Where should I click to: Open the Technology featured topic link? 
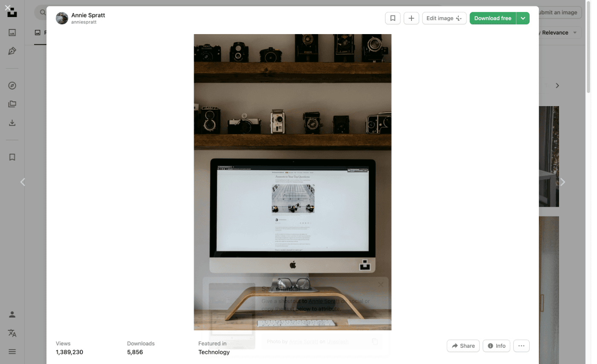coord(214,352)
